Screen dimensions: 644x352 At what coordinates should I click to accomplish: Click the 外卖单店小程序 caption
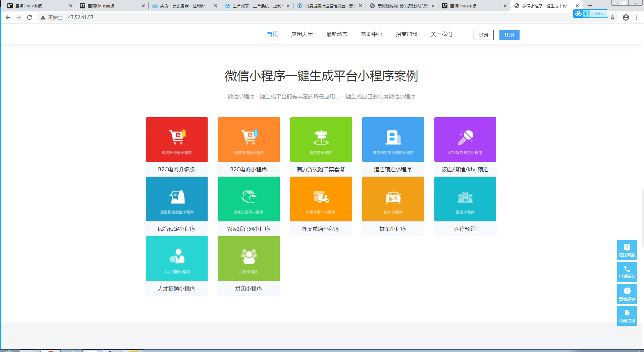[321, 229]
